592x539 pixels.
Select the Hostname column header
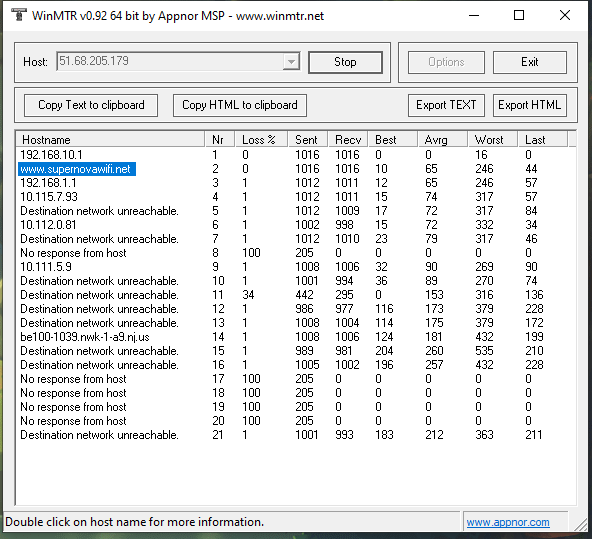[110, 140]
